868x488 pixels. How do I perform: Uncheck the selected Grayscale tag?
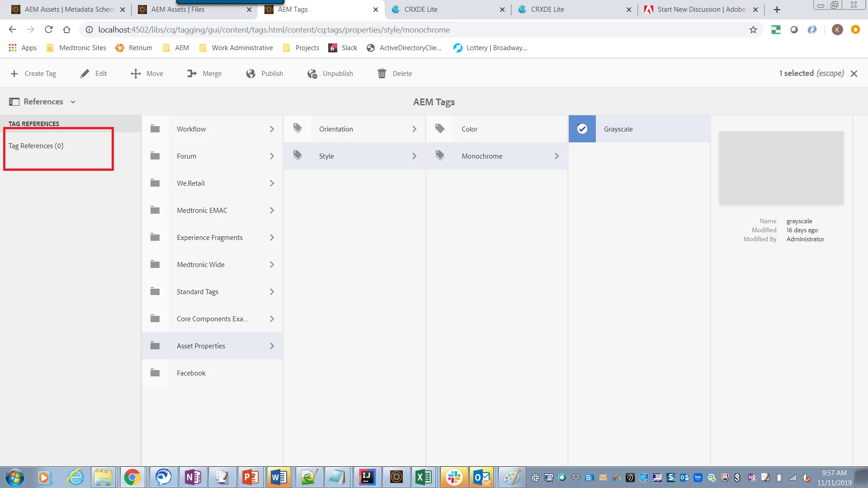click(x=582, y=129)
